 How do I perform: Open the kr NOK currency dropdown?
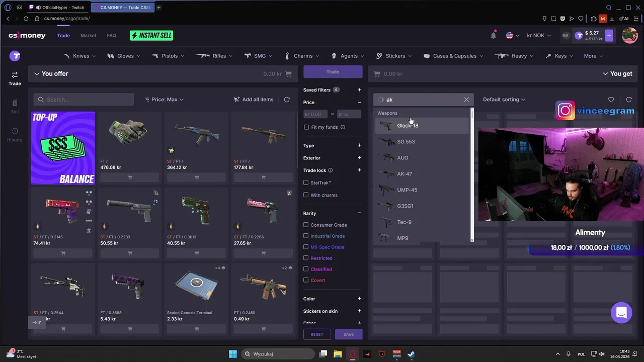tap(539, 36)
